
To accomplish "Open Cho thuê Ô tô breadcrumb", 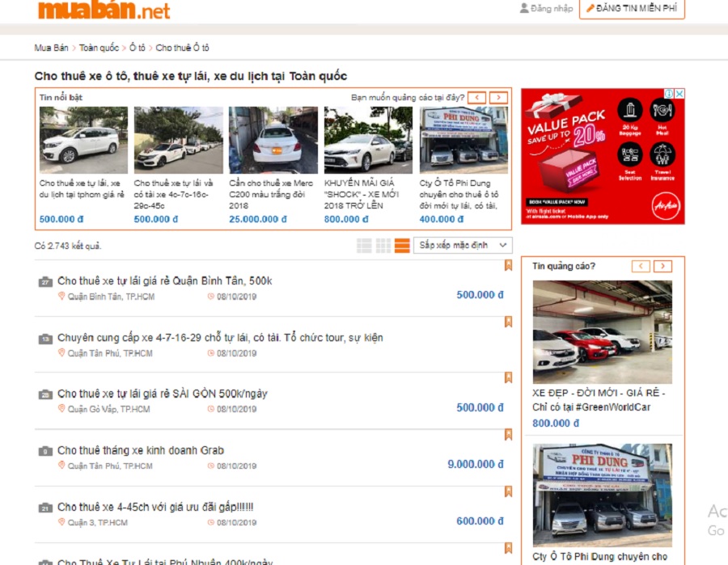I will click(x=182, y=48).
